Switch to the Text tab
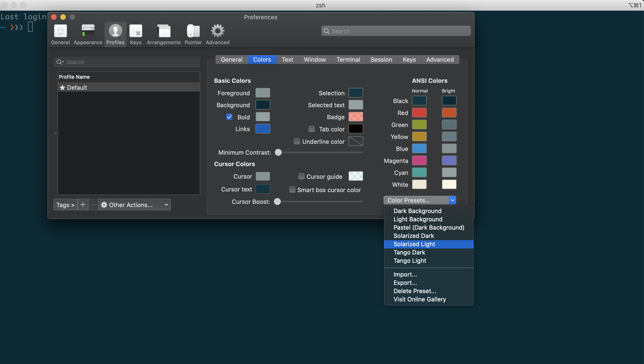 point(287,60)
